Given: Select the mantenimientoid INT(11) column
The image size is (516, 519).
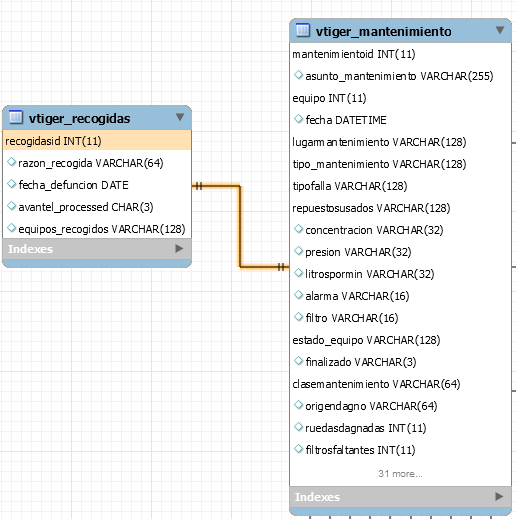Looking at the screenshot, I should (354, 54).
